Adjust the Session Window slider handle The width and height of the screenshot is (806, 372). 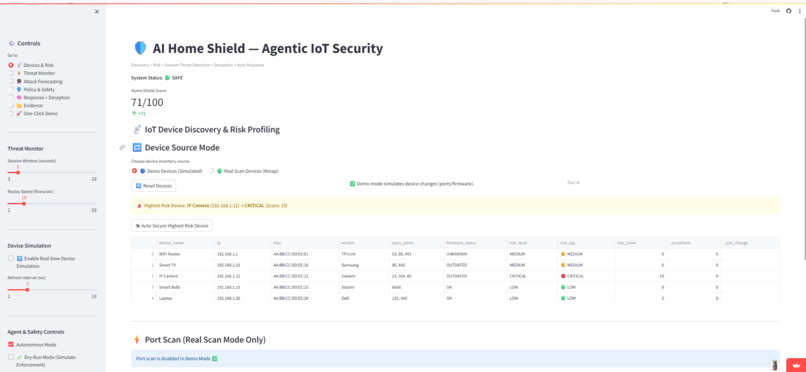pyautogui.click(x=18, y=173)
